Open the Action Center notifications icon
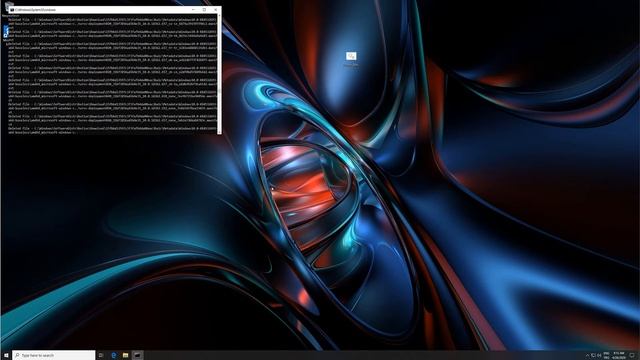This screenshot has height=360, width=640. click(x=632, y=355)
